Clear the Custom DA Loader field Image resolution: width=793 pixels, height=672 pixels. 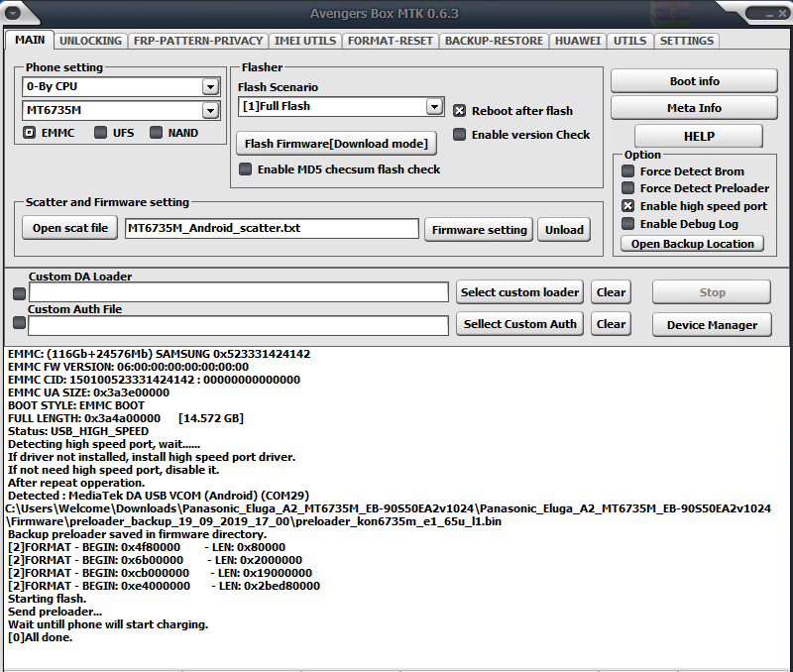(x=611, y=292)
